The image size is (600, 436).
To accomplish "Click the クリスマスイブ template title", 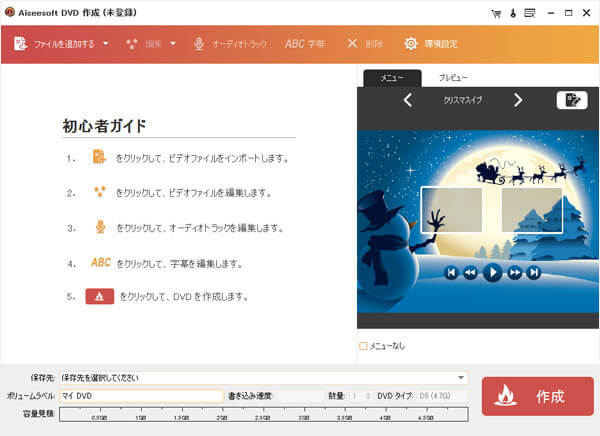I will click(x=463, y=100).
